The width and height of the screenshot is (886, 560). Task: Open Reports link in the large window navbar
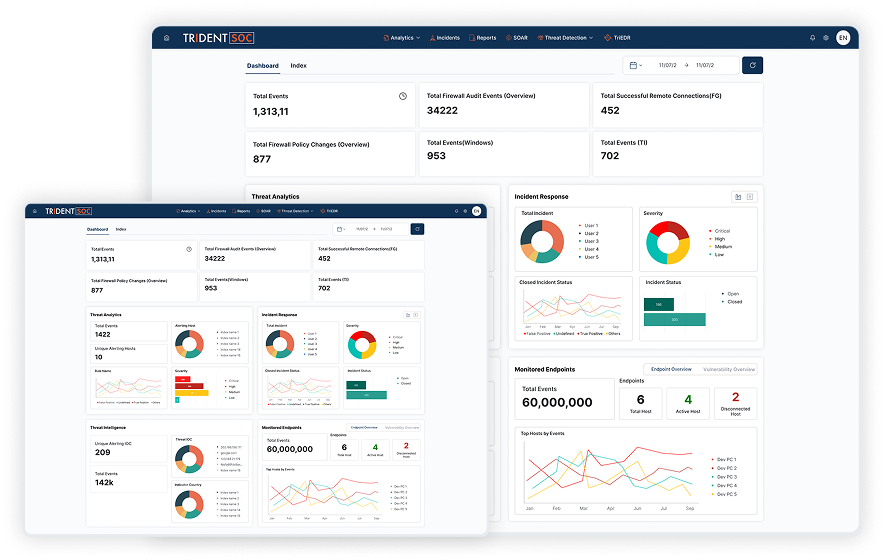point(483,38)
